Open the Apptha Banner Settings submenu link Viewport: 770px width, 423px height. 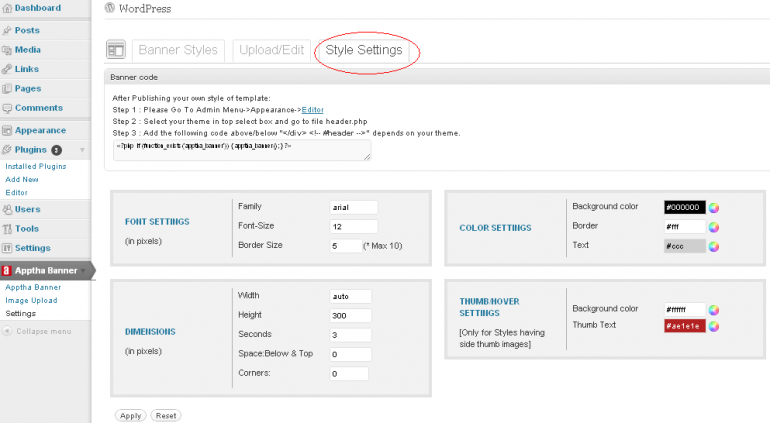tap(21, 314)
